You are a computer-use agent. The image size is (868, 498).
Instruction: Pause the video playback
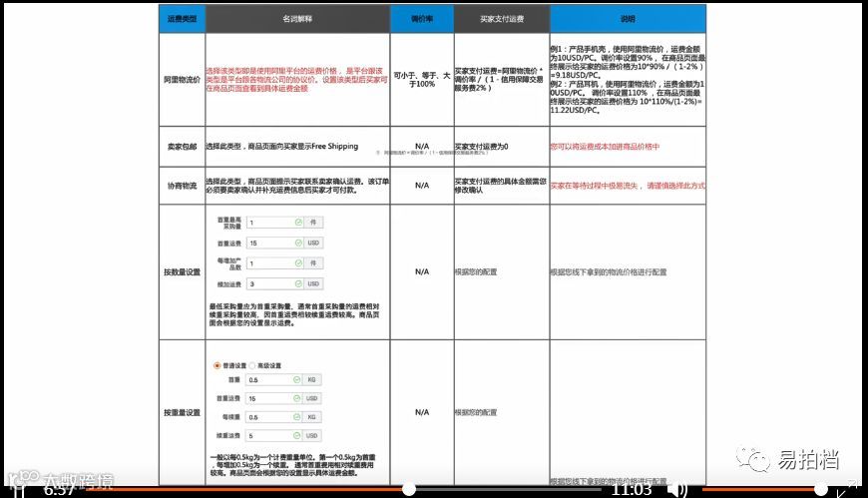point(18,490)
